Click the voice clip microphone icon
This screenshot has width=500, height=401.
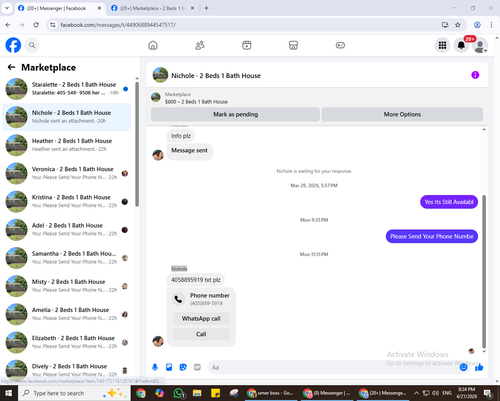click(x=155, y=367)
